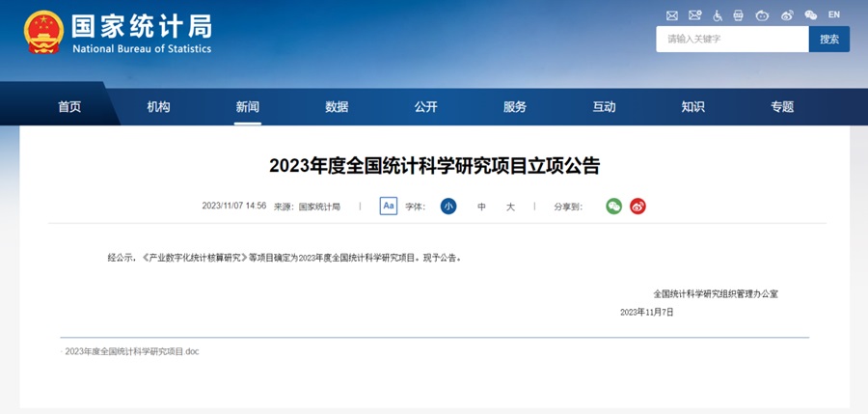Viewport: 868px width, 414px height.
Task: Open the WeChat icon in the header
Action: pos(810,15)
